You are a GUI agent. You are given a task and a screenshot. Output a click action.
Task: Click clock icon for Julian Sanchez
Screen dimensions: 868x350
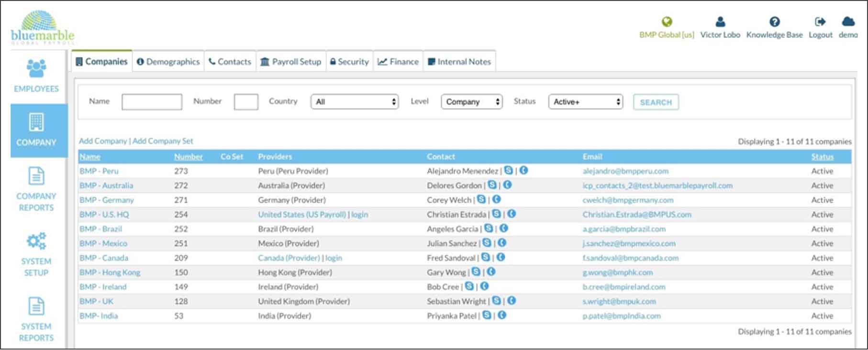click(502, 243)
